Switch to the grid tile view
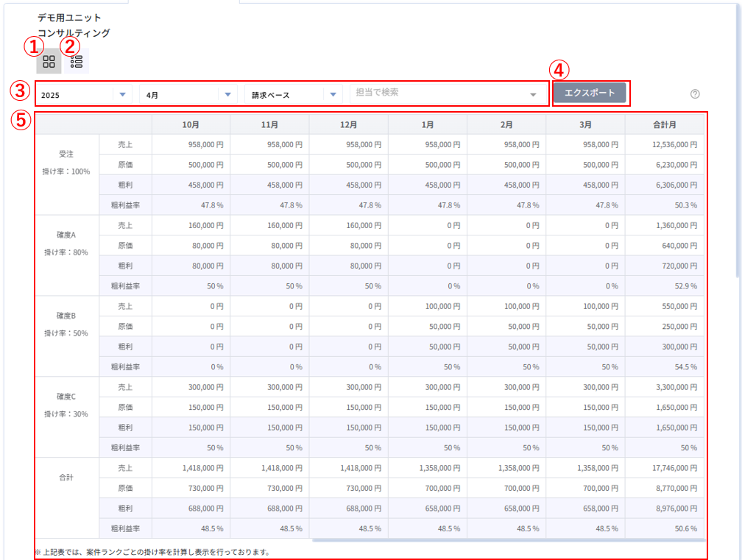742x560 pixels. [x=49, y=62]
